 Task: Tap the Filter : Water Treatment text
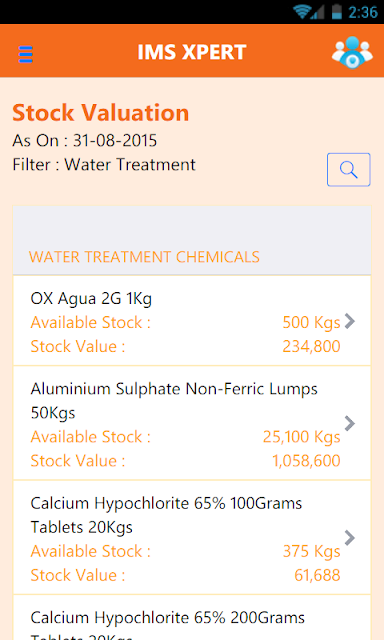104,165
